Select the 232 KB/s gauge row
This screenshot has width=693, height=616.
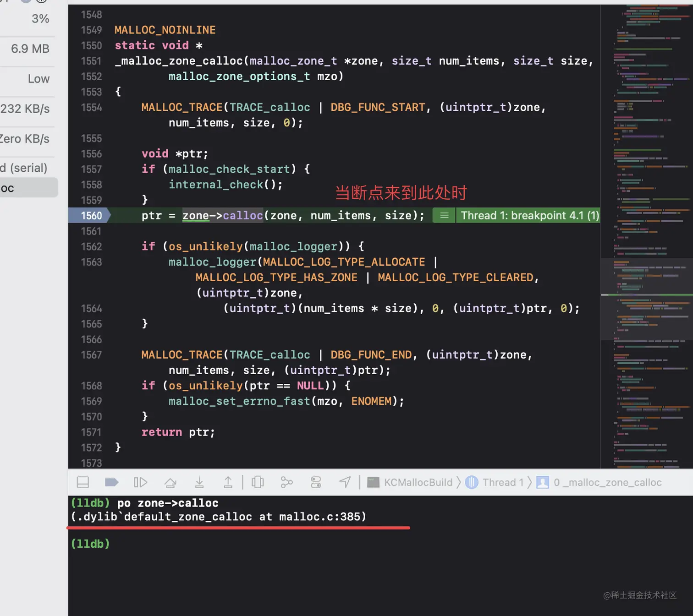(27, 109)
